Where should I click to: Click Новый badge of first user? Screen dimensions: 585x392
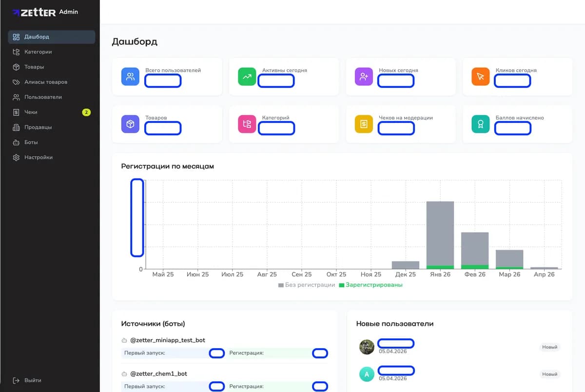tap(550, 347)
